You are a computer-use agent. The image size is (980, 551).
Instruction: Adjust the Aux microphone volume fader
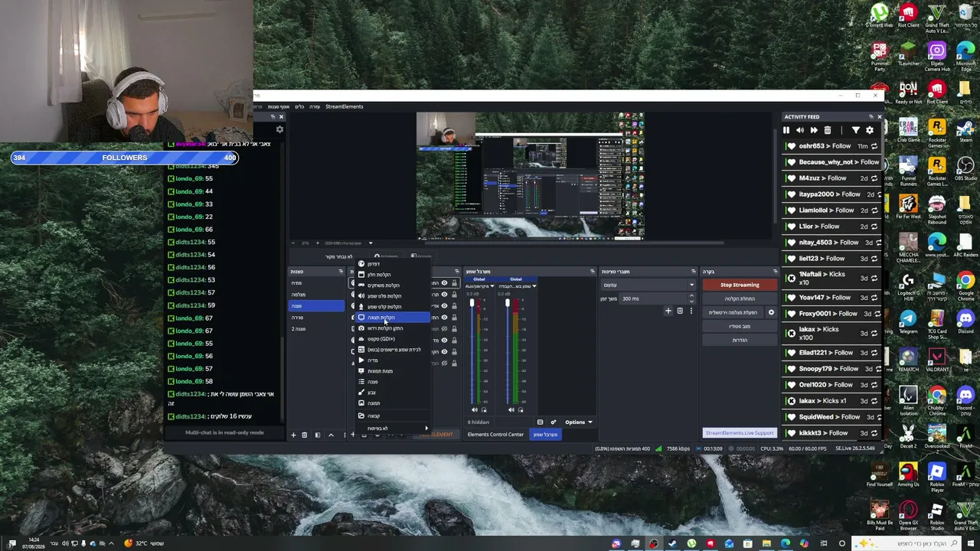click(472, 304)
